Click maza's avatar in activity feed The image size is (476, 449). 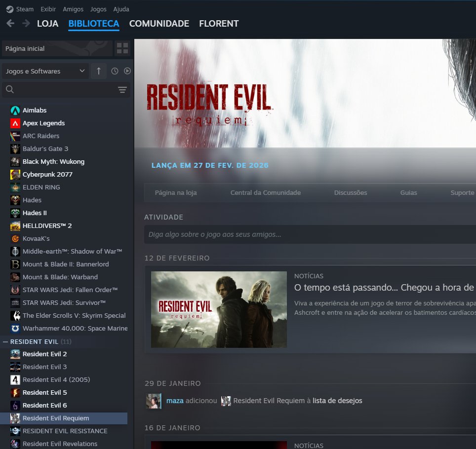pyautogui.click(x=154, y=401)
